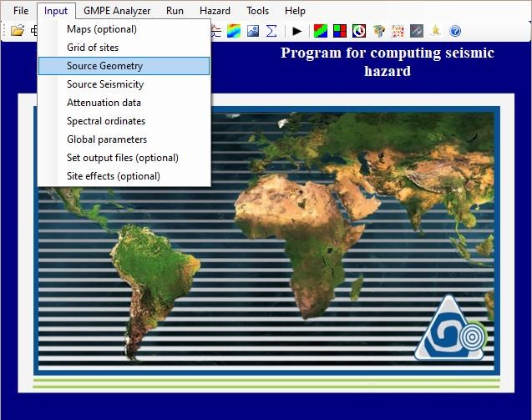Open the Hazard menu
The width and height of the screenshot is (532, 420).
215,11
